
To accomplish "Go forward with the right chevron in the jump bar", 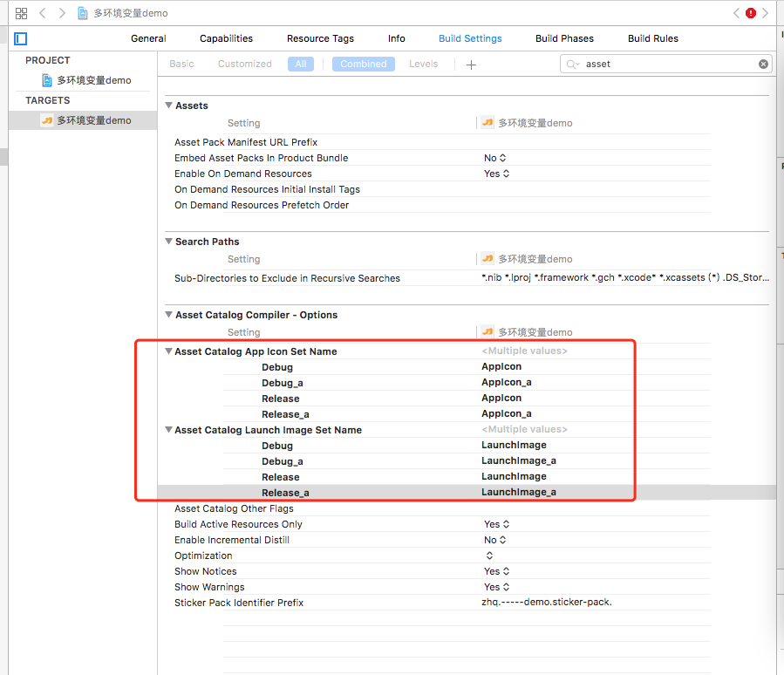I will click(62, 13).
